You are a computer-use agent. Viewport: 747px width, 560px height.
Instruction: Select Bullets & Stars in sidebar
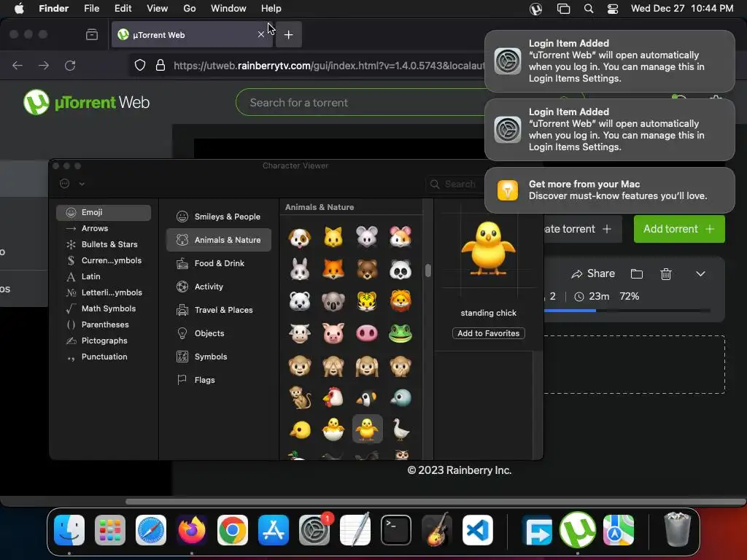click(104, 244)
